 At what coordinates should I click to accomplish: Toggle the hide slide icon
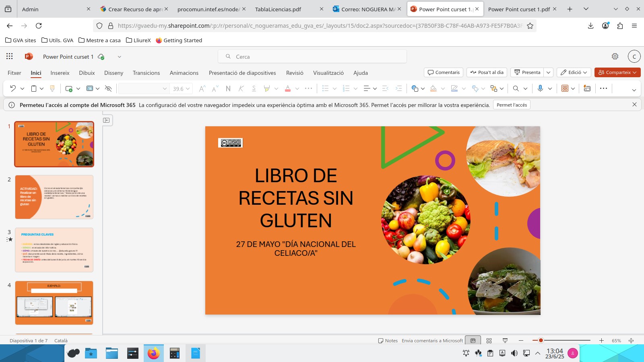[x=108, y=88]
